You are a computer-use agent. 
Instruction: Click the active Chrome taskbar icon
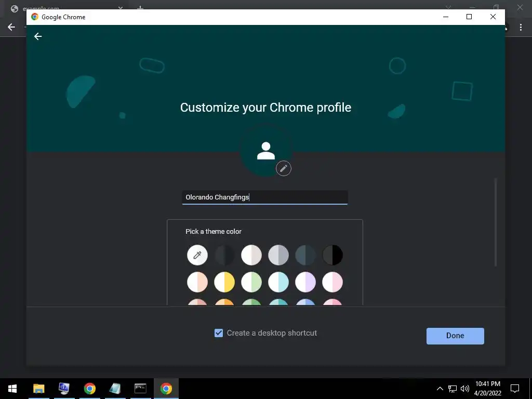tap(166, 389)
